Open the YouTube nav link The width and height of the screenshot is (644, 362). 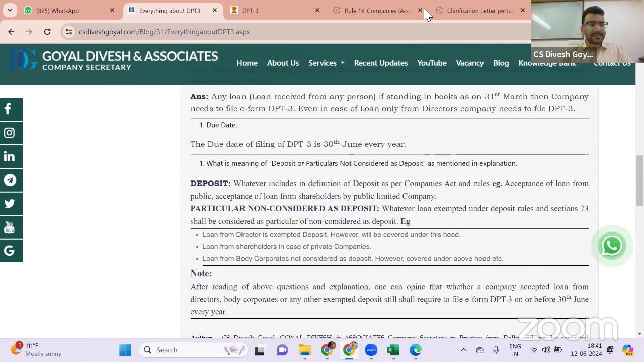click(x=432, y=63)
